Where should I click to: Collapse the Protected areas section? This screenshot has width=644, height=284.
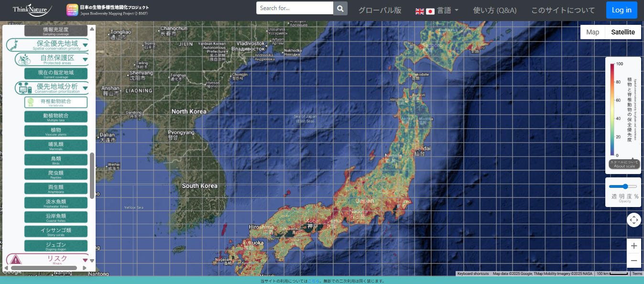pyautogui.click(x=85, y=60)
